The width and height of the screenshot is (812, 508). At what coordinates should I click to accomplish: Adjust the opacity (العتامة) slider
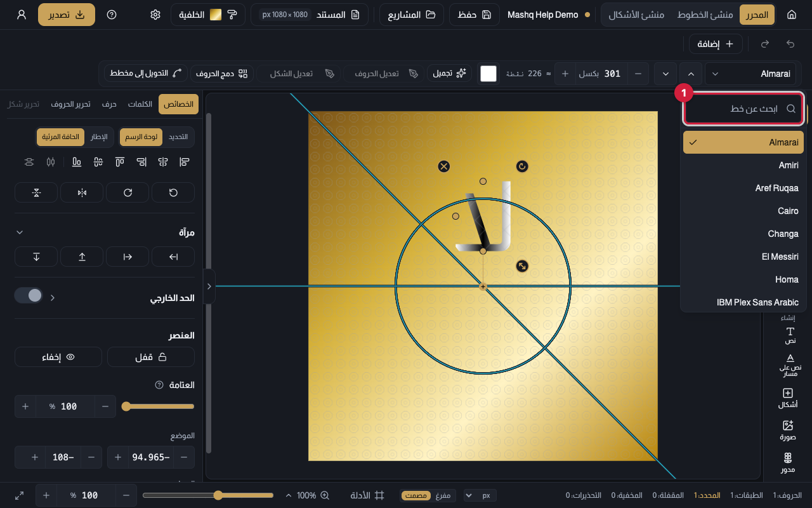[x=158, y=406]
